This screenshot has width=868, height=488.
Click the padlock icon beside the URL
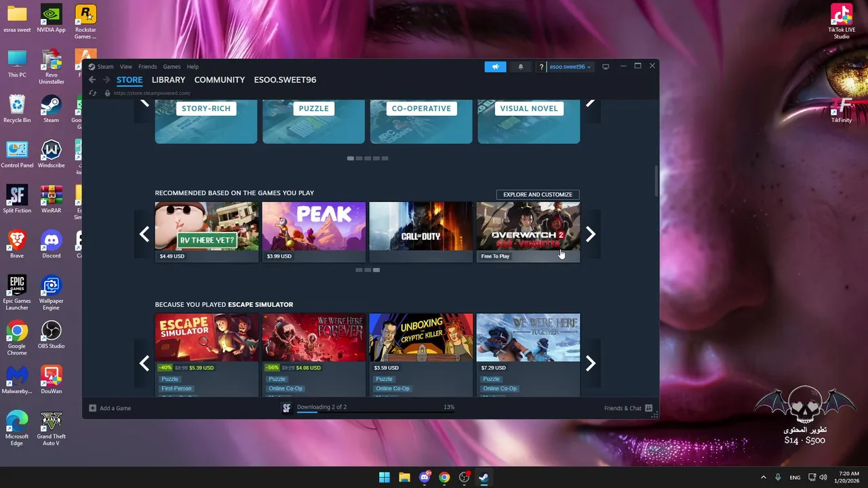click(107, 93)
